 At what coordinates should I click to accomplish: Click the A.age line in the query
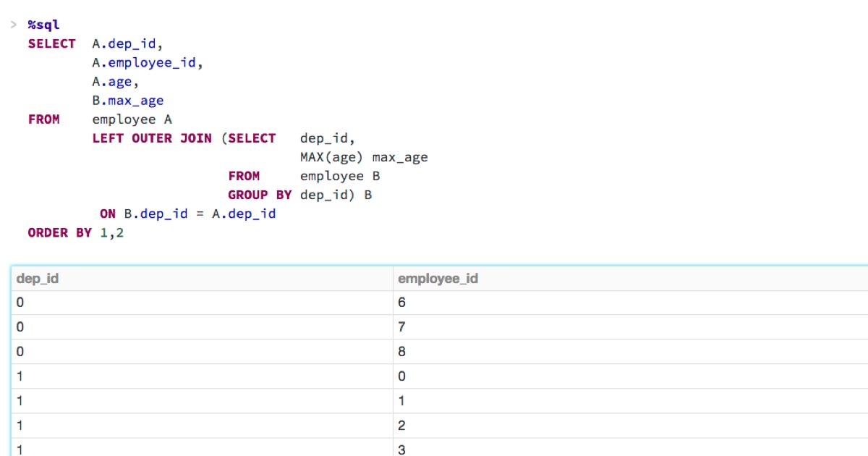click(x=115, y=82)
